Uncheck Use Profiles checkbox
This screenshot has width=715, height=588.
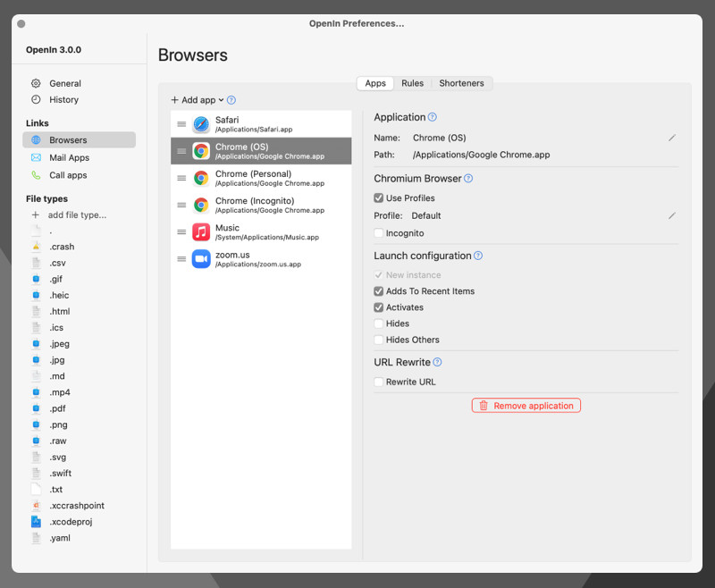pyautogui.click(x=378, y=197)
